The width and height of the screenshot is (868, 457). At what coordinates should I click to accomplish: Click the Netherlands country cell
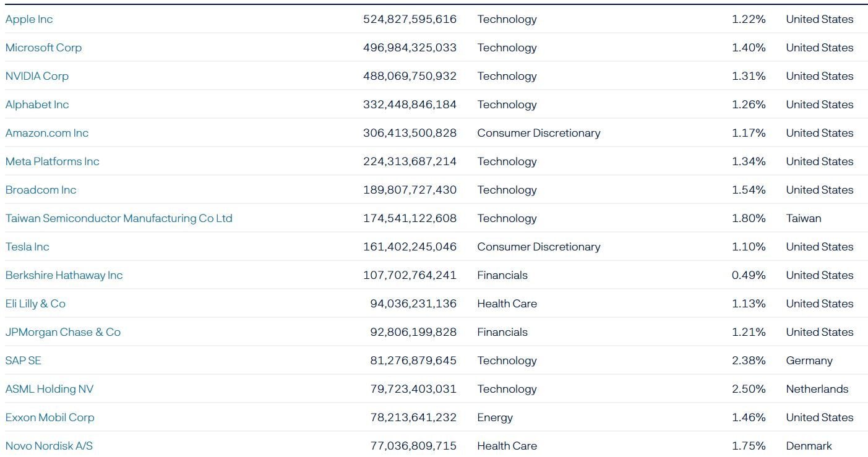817,389
